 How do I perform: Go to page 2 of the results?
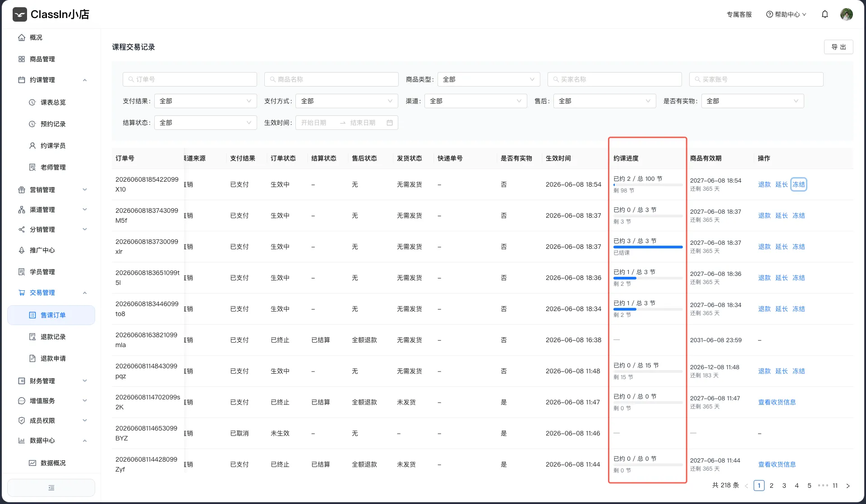coord(772,486)
